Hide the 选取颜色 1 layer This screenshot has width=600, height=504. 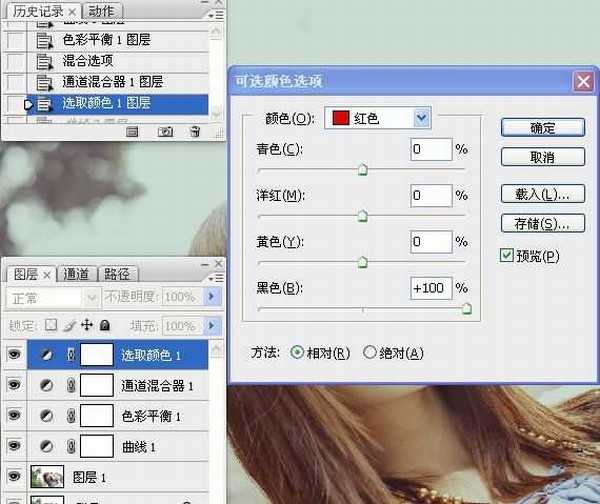(13, 355)
